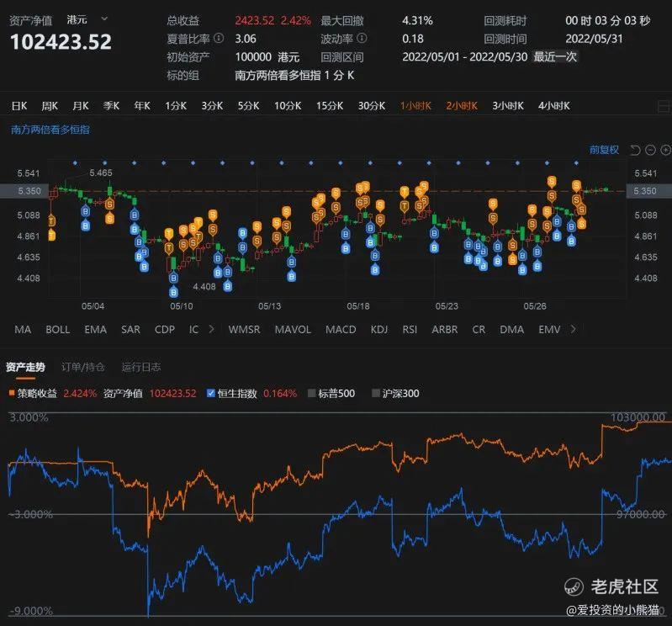Open the Sharpe ratio info tooltip icon
Image resolution: width=672 pixels, height=626 pixels.
tap(219, 38)
